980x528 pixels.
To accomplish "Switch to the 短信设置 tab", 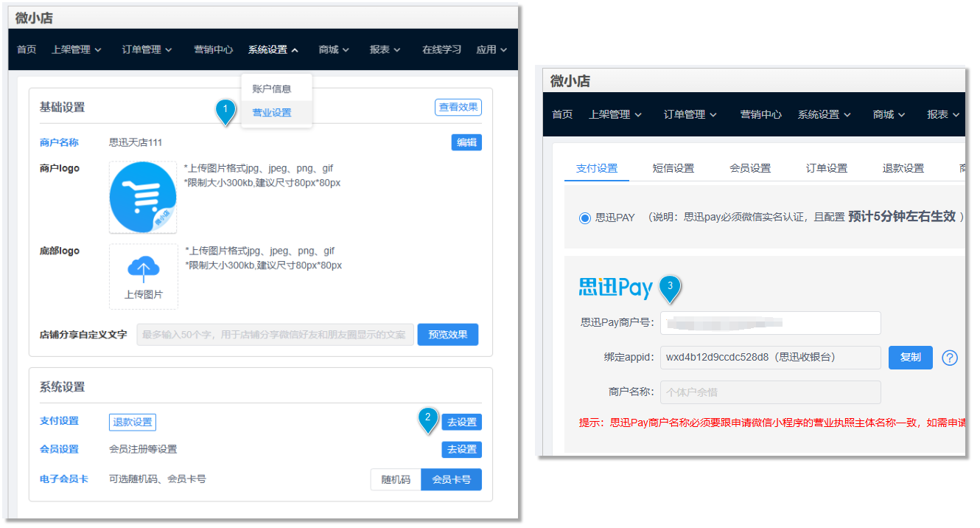I will (673, 168).
